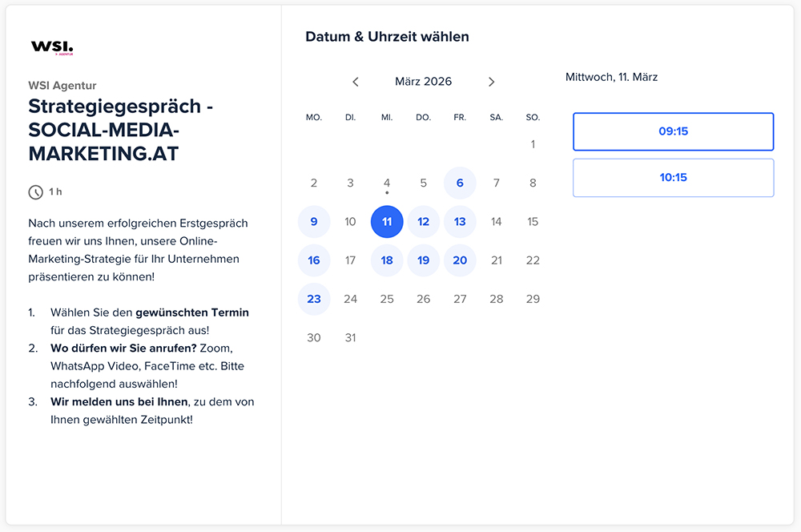Screen dimensions: 801x532
Task: Click the WSI Agentur logo
Action: coord(52,47)
